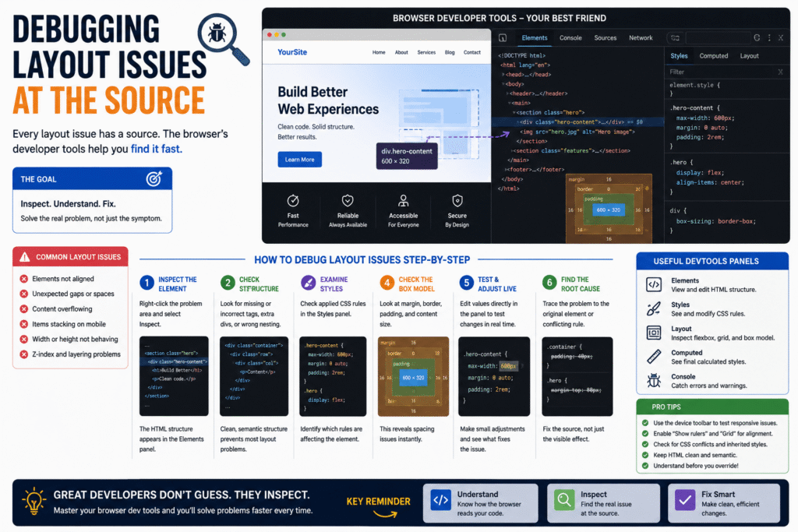Expand the header node arrow
The width and height of the screenshot is (798, 532).
(507, 93)
